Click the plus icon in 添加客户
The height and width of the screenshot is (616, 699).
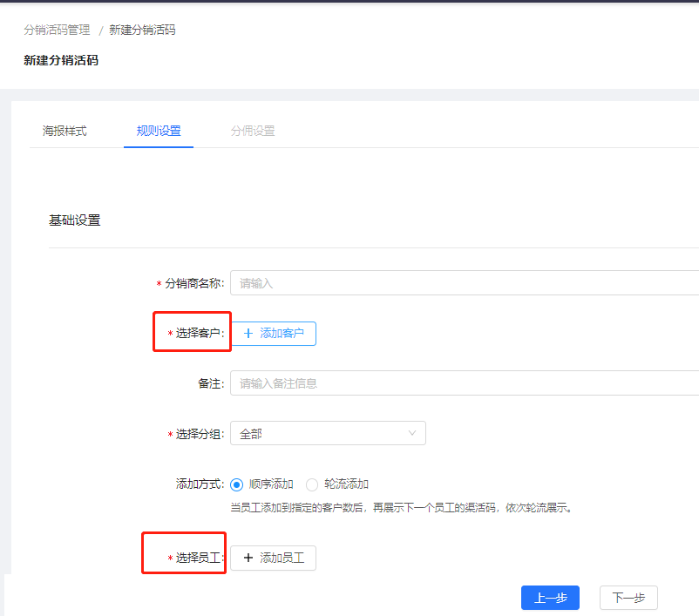pos(248,334)
